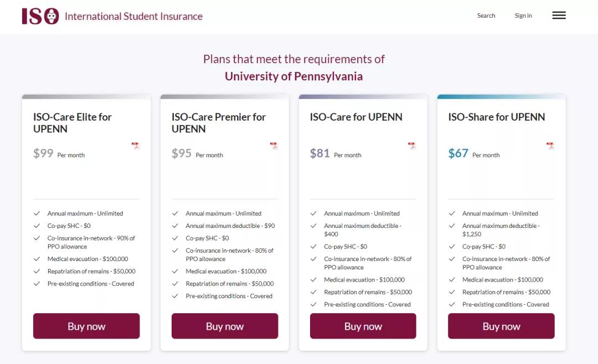
Task: Click the $95 per month price
Action: pyautogui.click(x=182, y=154)
